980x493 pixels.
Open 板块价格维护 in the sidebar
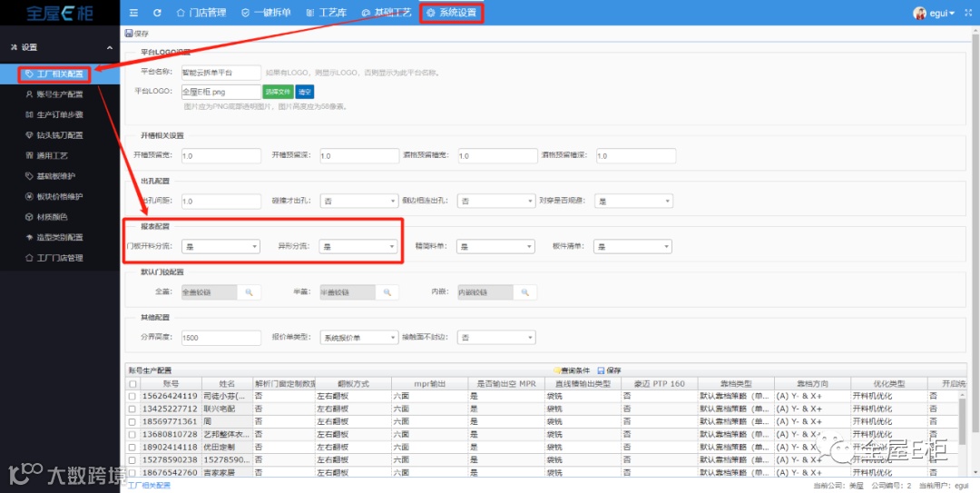coord(59,196)
